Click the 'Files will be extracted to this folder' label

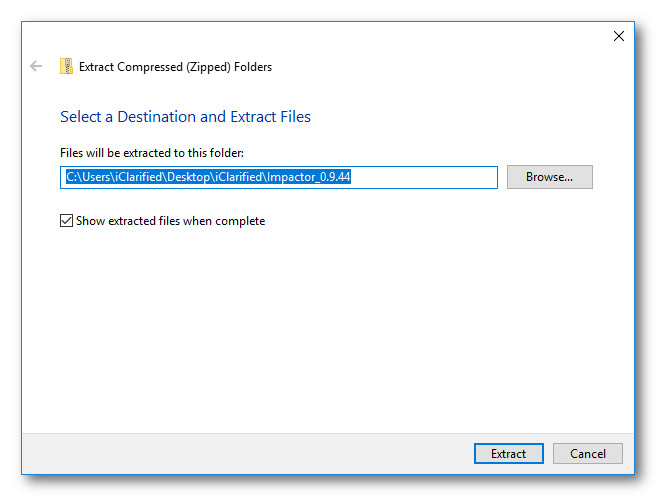click(152, 153)
